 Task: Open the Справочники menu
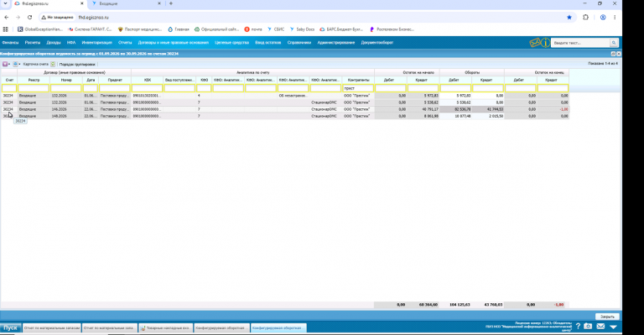pyautogui.click(x=299, y=43)
